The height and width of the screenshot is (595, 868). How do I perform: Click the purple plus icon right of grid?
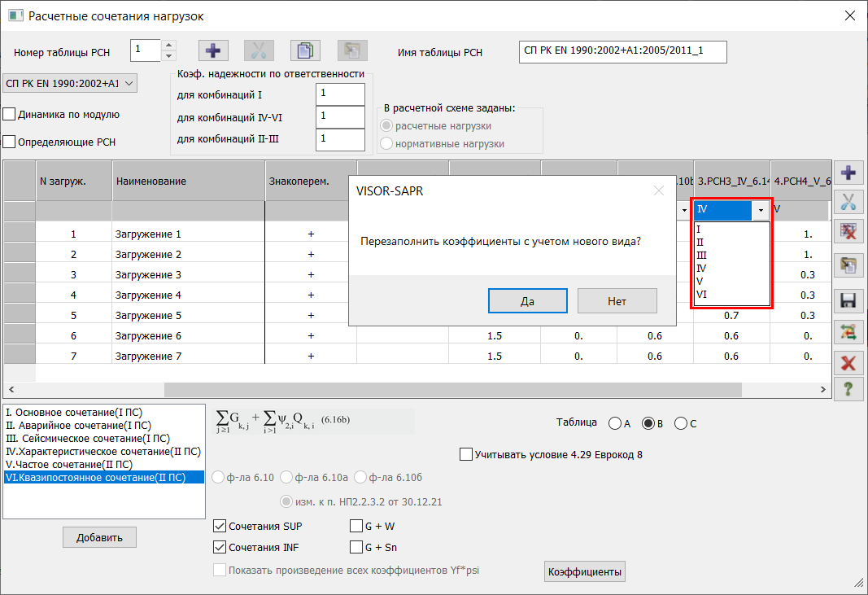(848, 173)
